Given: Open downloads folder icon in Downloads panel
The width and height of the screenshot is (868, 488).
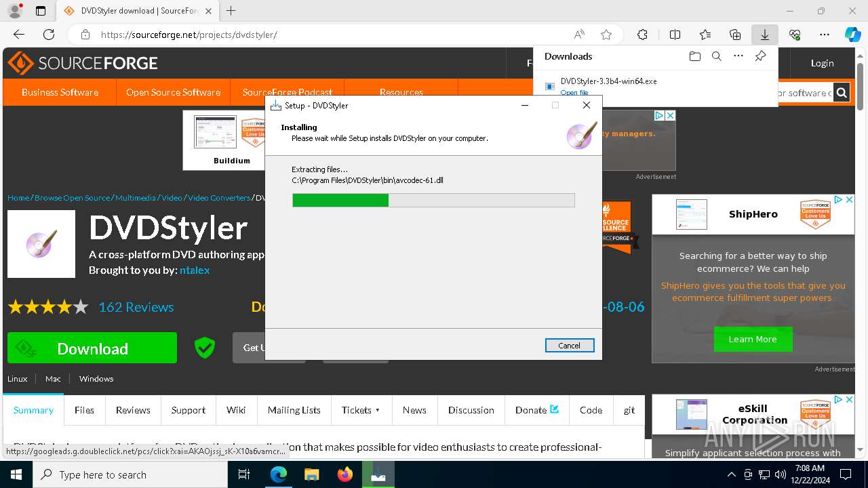Looking at the screenshot, I should pyautogui.click(x=694, y=56).
